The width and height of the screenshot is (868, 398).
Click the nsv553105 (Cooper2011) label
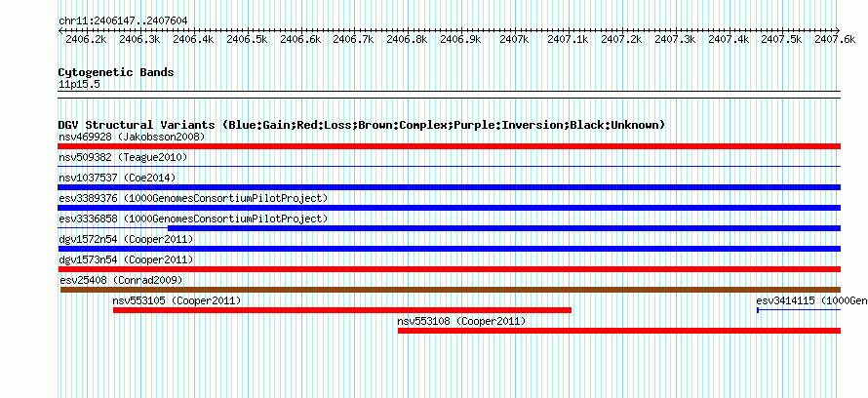(x=177, y=300)
